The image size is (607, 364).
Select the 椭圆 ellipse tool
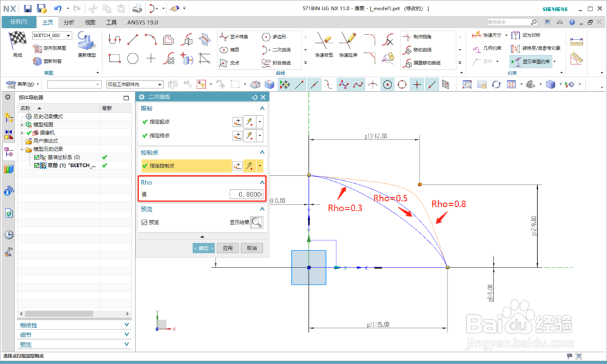230,50
